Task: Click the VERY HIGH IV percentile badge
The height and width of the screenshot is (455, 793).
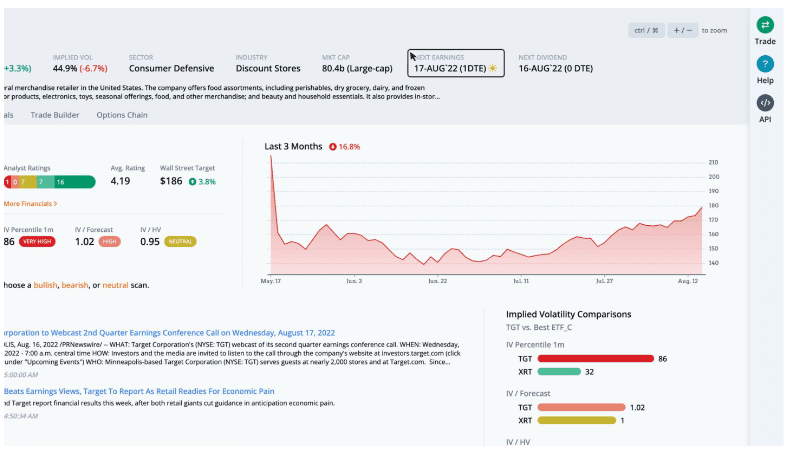Action: 37,241
